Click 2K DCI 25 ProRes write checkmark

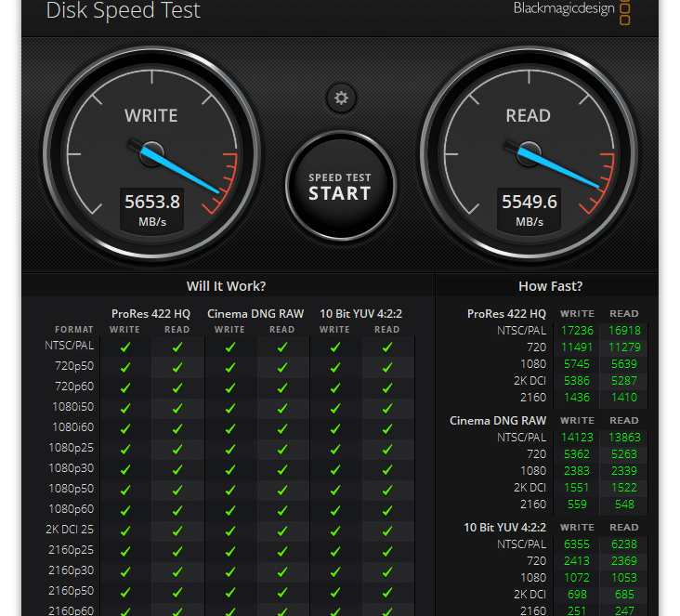pyautogui.click(x=125, y=531)
